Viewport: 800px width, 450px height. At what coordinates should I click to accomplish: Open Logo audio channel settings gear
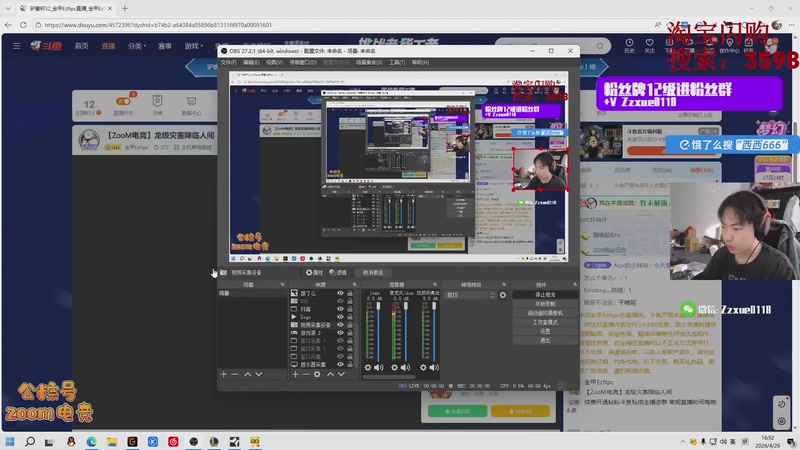pos(368,367)
